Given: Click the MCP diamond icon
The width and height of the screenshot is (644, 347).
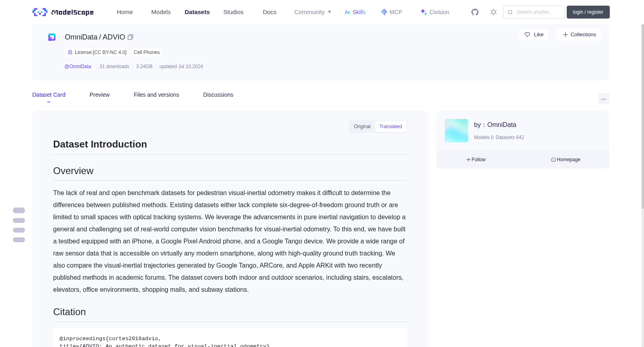Looking at the screenshot, I should coord(384,12).
